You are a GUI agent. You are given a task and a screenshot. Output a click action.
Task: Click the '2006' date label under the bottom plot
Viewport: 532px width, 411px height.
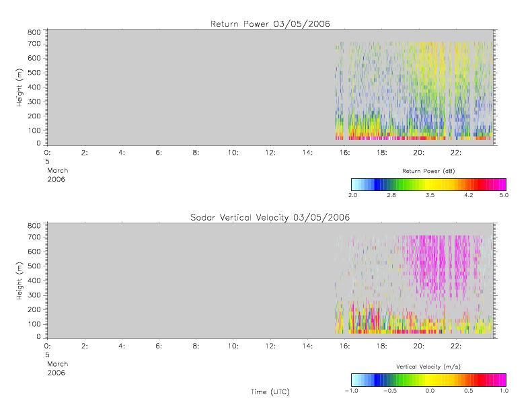(x=56, y=373)
